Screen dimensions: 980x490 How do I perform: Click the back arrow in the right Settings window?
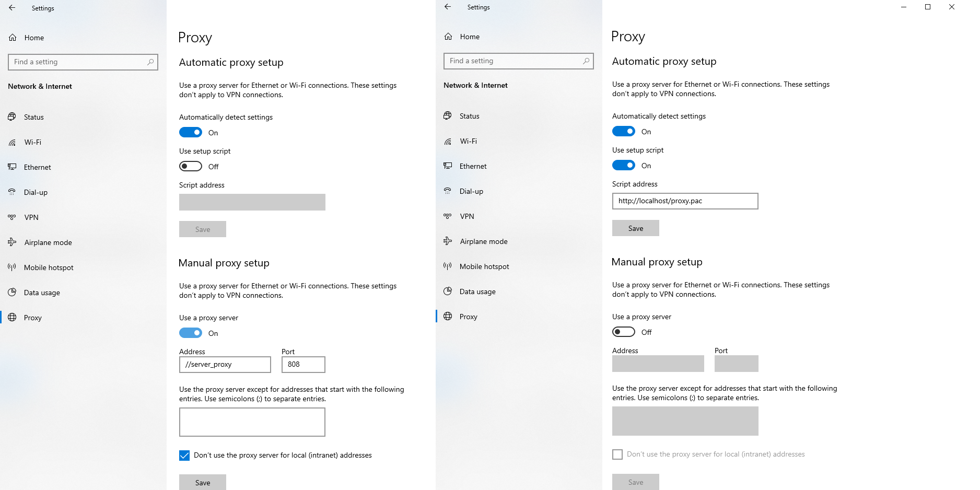point(448,7)
